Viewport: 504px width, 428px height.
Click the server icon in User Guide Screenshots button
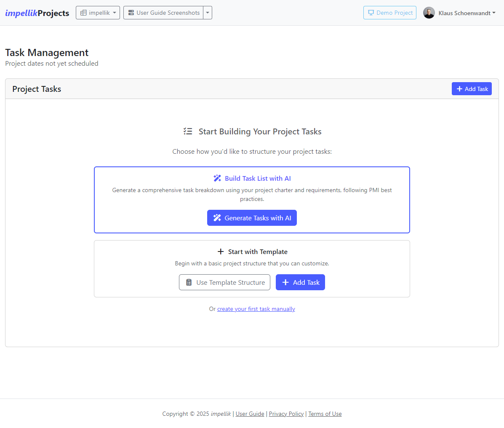click(x=131, y=13)
